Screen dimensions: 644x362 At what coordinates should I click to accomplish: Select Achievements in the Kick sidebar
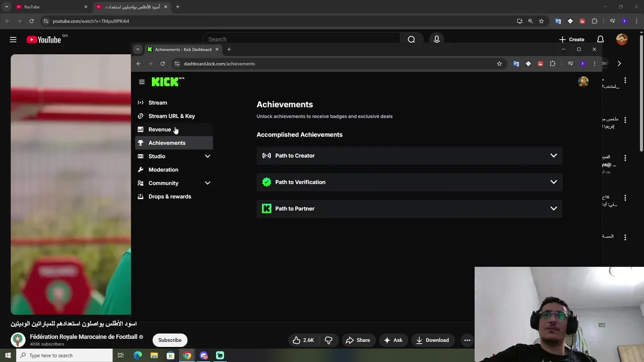174,143
